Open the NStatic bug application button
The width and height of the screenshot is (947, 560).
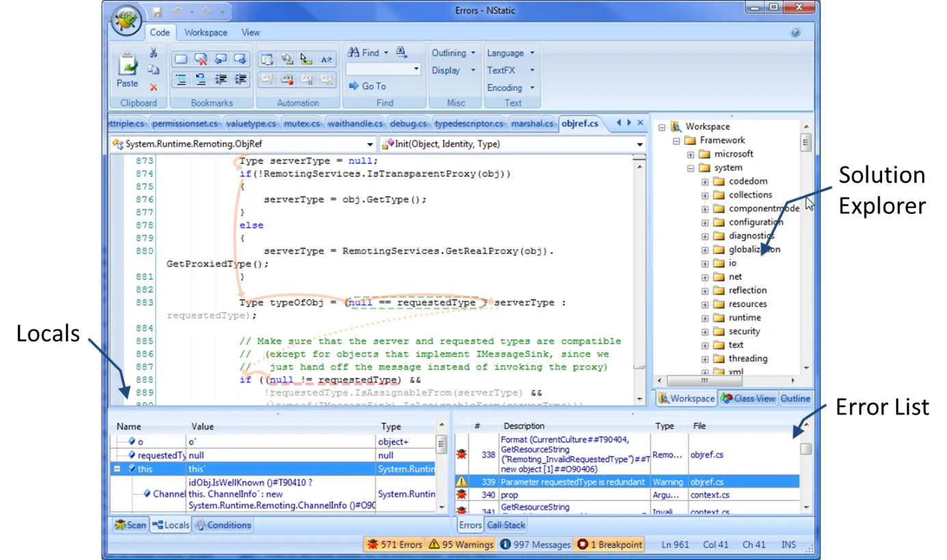[x=126, y=23]
